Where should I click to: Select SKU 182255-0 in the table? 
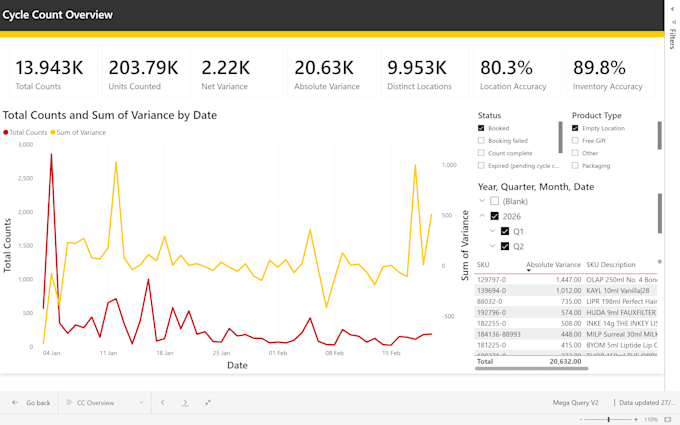coord(491,324)
